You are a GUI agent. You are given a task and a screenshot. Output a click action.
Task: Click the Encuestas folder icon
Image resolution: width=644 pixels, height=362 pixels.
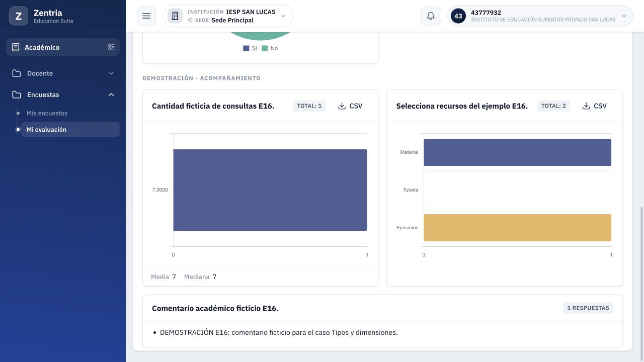point(17,95)
